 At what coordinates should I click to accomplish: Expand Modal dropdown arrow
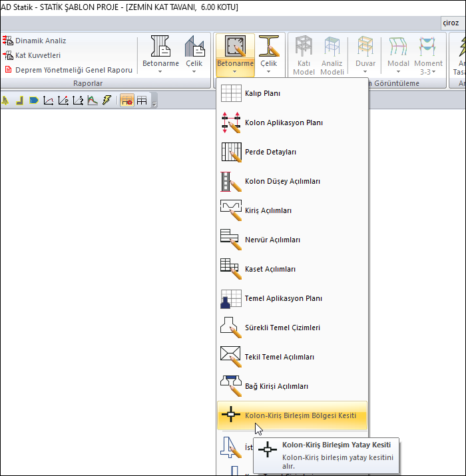(398, 72)
